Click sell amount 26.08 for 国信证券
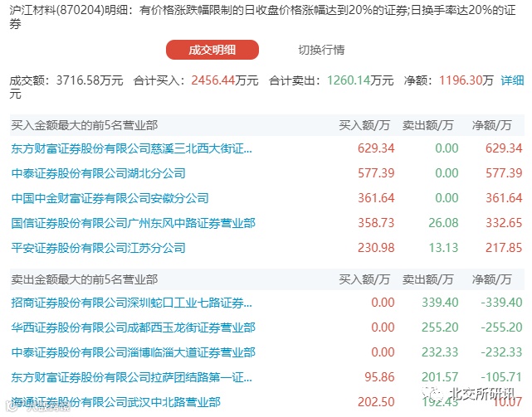This screenshot has height=417, width=532. point(443,223)
